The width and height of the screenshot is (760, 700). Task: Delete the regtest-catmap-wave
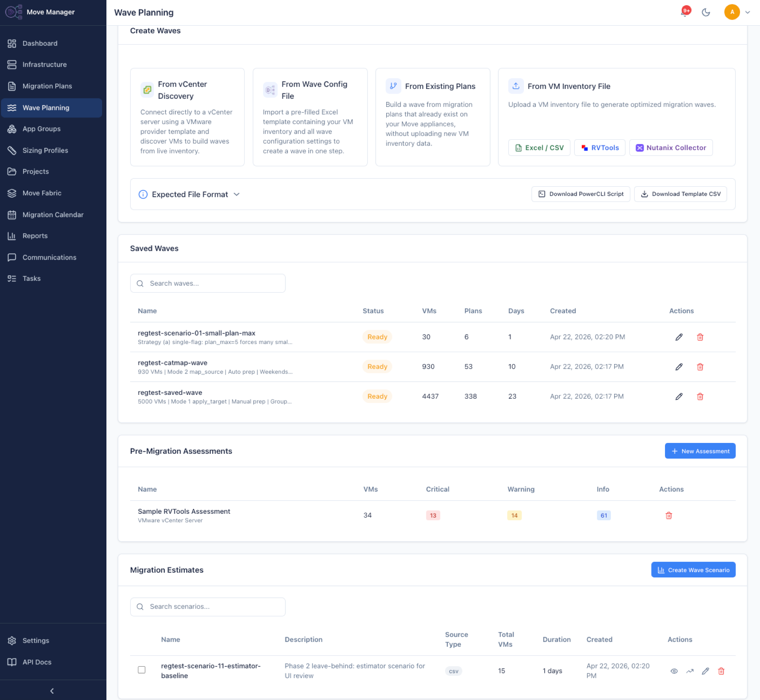pyautogui.click(x=700, y=367)
